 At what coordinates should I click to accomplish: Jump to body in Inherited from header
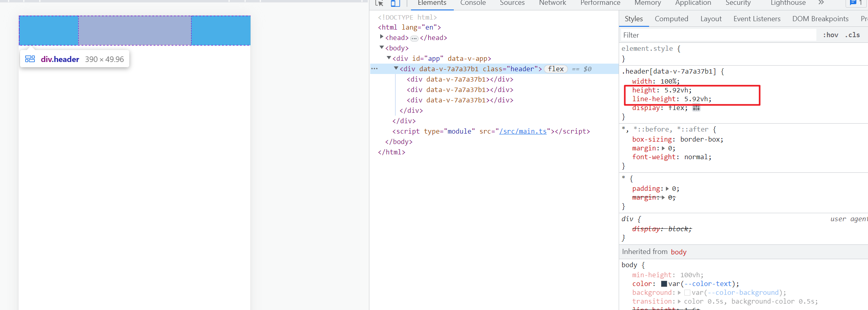679,252
